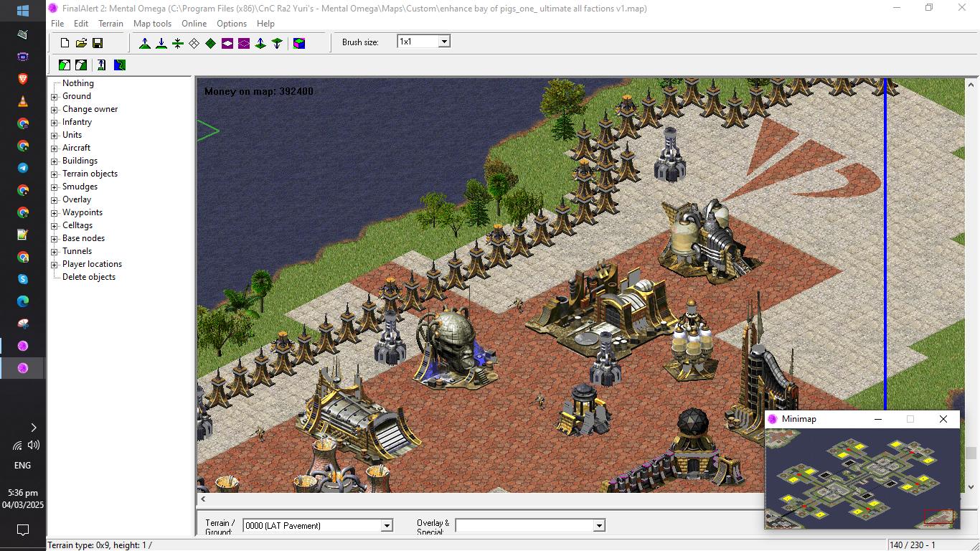Click the volume icon in the system tray
The image size is (980, 551).
click(34, 445)
